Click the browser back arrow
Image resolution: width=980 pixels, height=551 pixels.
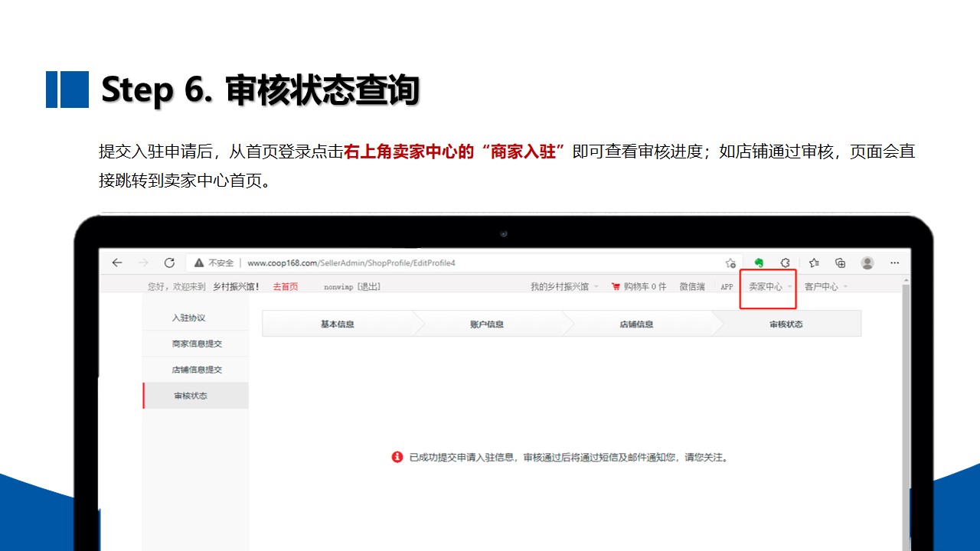117,262
